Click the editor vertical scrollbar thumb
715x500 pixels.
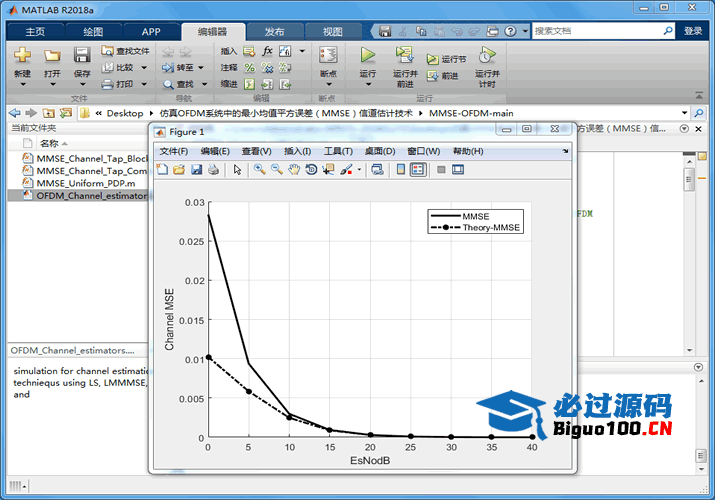click(x=689, y=180)
